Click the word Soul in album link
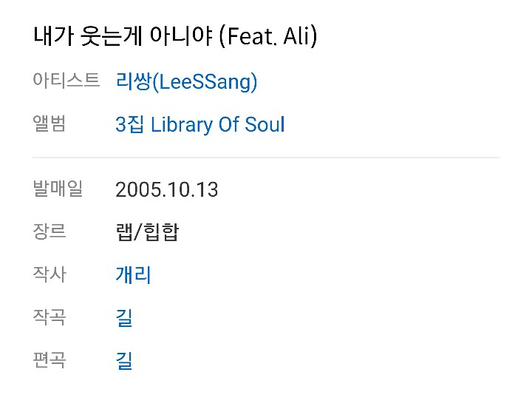The image size is (532, 395). click(x=265, y=124)
